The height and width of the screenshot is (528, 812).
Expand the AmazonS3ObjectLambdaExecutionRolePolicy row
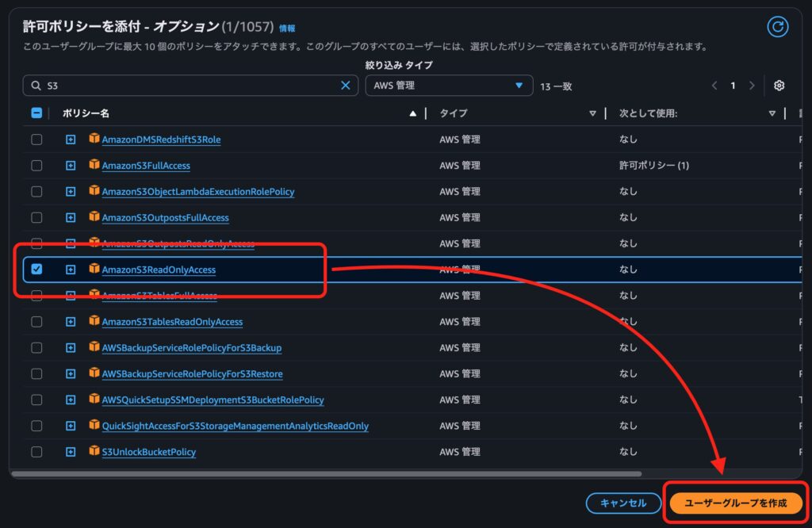pos(71,192)
